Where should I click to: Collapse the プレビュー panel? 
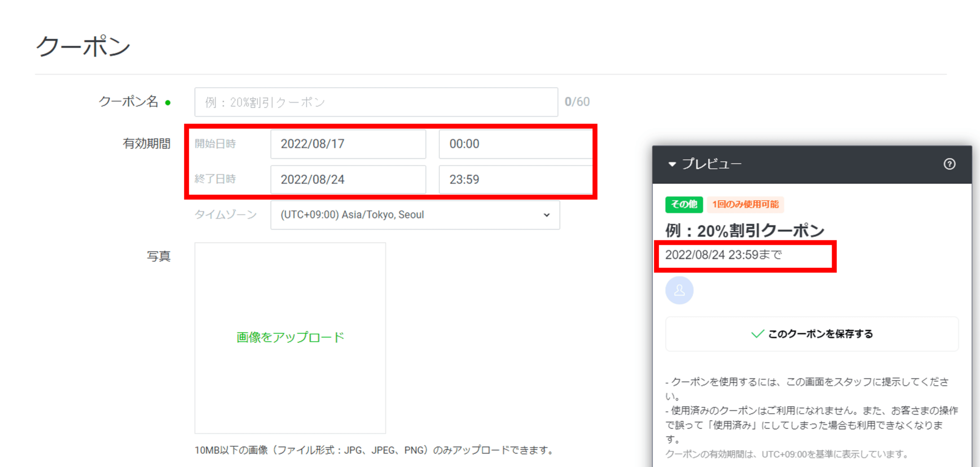click(671, 164)
